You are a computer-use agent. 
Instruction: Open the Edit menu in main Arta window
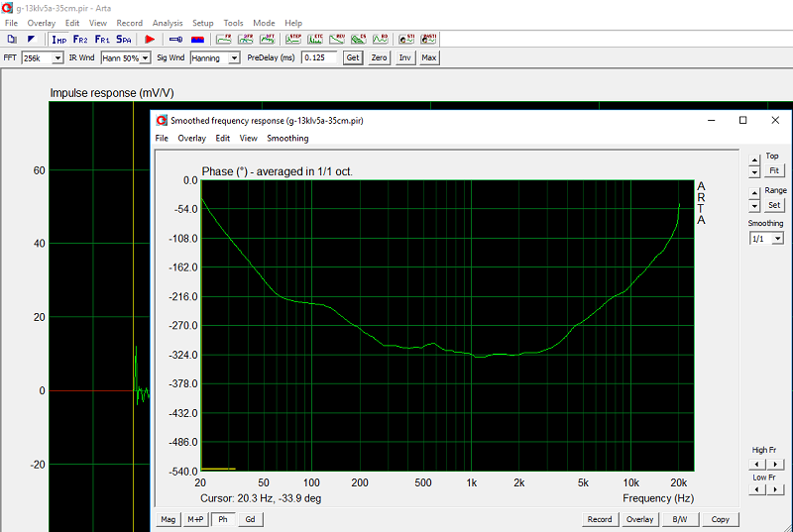point(72,23)
